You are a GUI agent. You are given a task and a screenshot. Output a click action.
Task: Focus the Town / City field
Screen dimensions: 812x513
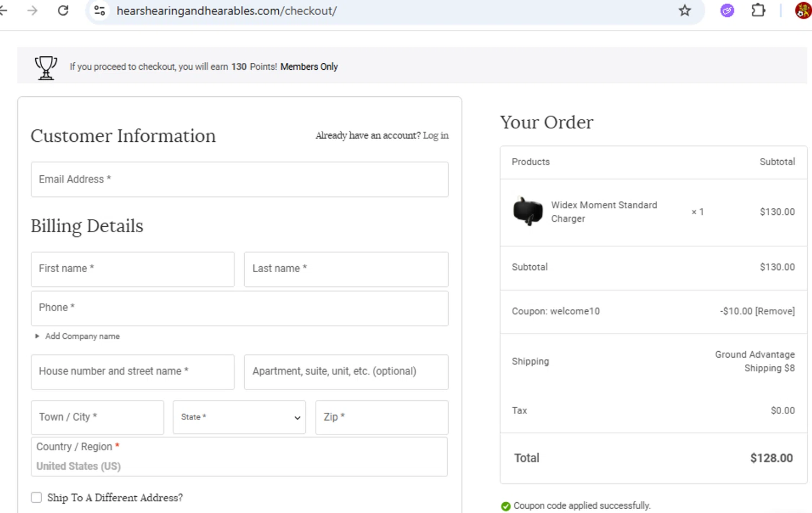(x=97, y=417)
